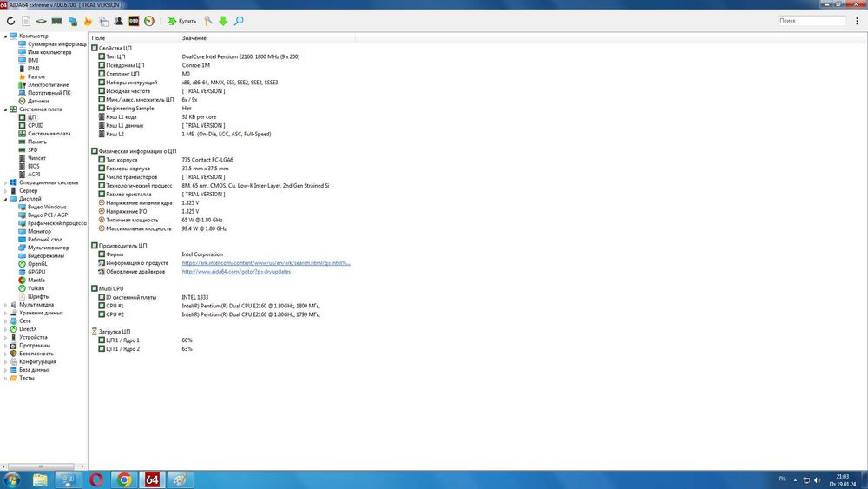Open the OSD panel icon
Screen dimensions: 868x489
(x=134, y=21)
